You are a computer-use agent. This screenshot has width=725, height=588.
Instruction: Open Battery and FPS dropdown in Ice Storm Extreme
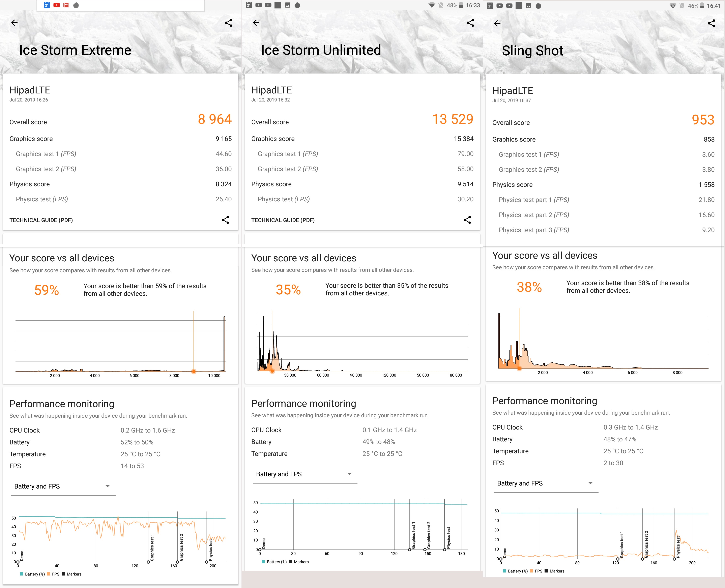coord(63,486)
